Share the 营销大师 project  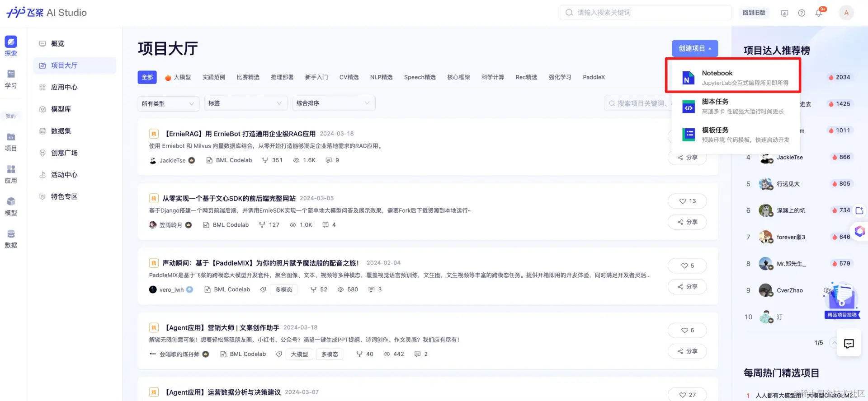(687, 351)
